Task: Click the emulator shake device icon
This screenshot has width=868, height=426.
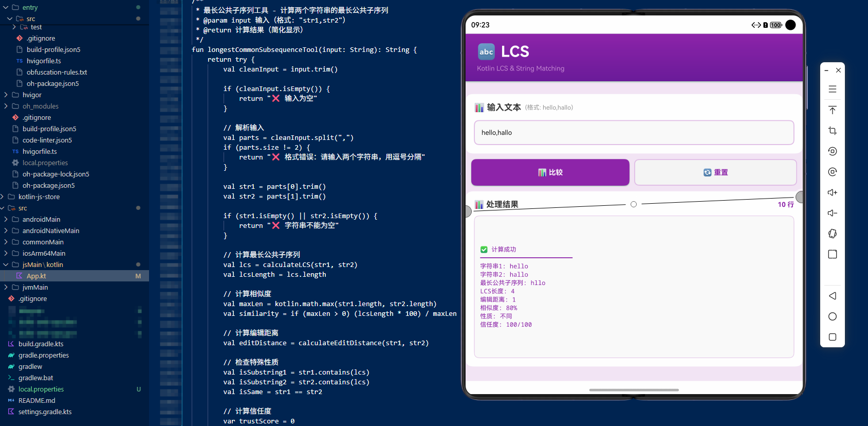Action: tap(833, 234)
